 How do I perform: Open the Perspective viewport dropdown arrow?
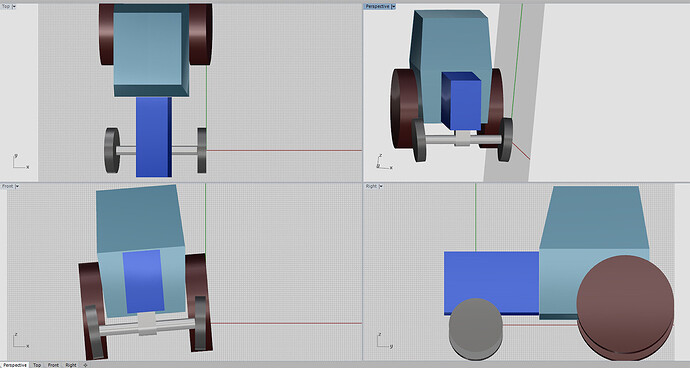(x=393, y=6)
